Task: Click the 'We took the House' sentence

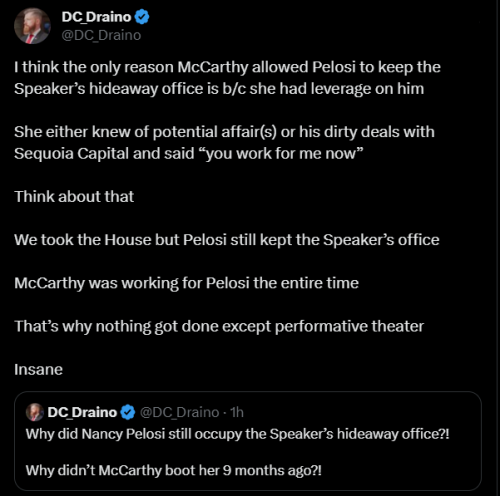Action: (227, 240)
